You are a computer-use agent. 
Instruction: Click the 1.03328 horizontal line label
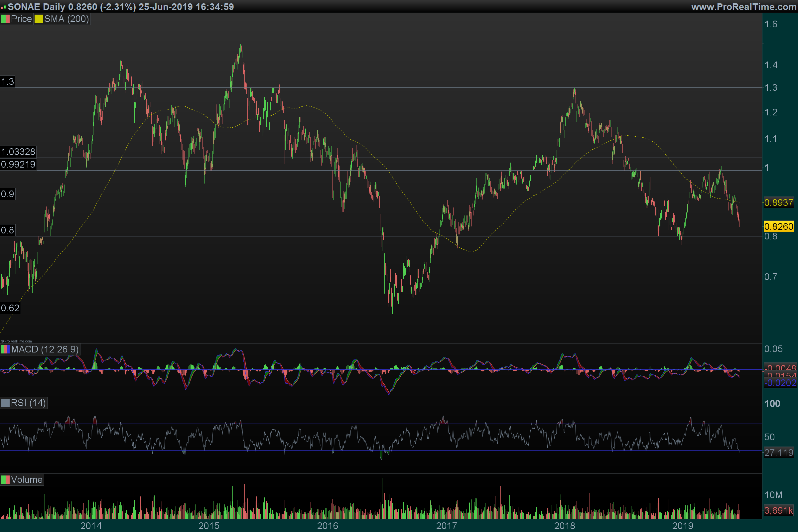coord(18,152)
